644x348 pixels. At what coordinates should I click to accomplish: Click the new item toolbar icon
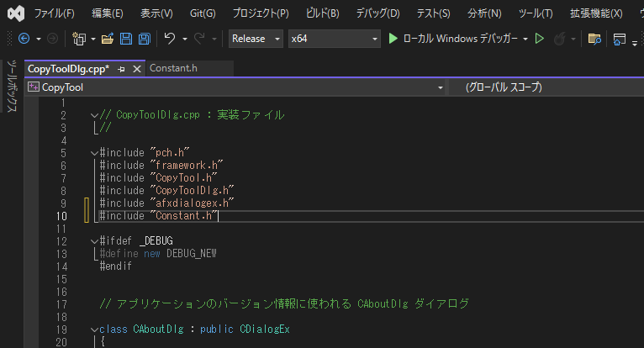(x=80, y=39)
